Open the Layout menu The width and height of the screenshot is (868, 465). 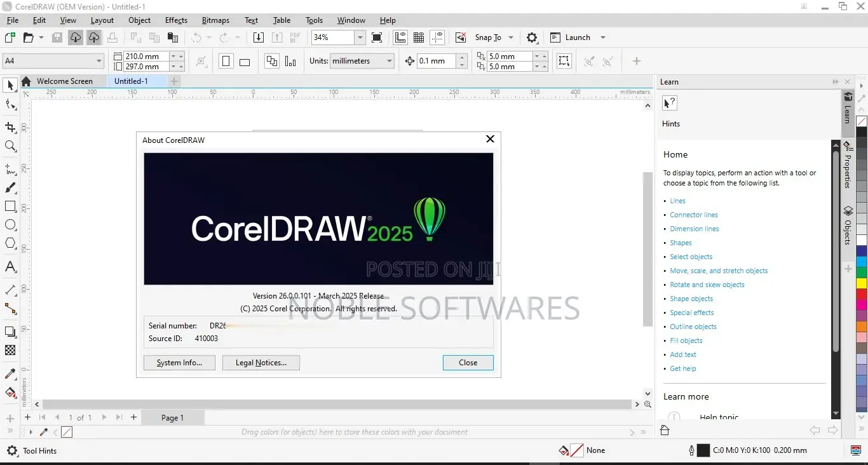(102, 20)
